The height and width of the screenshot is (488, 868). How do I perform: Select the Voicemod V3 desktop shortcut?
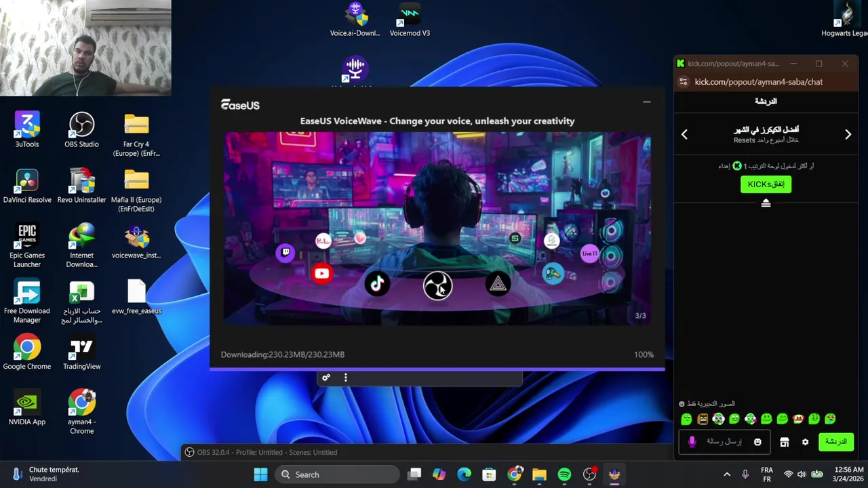(x=410, y=19)
